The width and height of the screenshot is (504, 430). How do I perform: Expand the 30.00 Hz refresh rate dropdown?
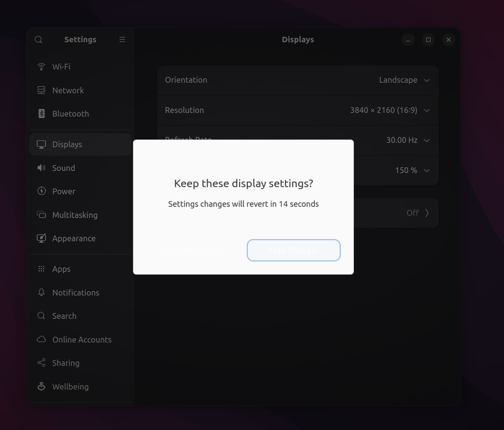tap(407, 140)
